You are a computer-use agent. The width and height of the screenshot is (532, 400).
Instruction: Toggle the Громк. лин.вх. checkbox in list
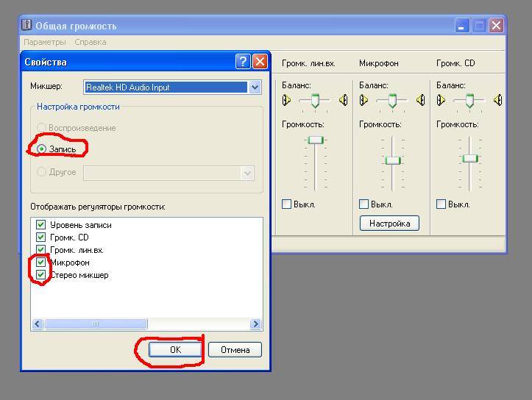point(40,249)
